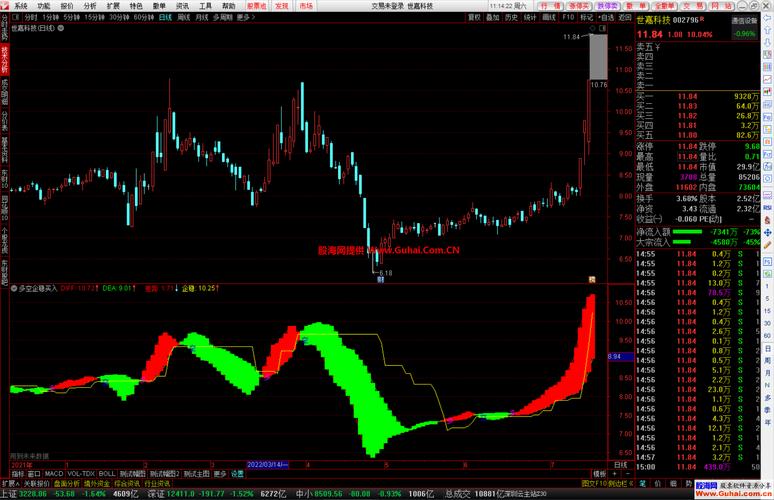This screenshot has width=774, height=500.
Task: Open the 资讯 menu
Action: pyautogui.click(x=182, y=6)
